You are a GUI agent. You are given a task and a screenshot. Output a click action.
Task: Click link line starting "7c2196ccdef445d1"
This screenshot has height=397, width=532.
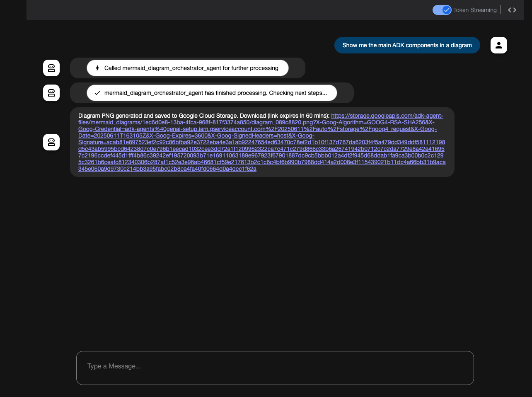pos(261,155)
